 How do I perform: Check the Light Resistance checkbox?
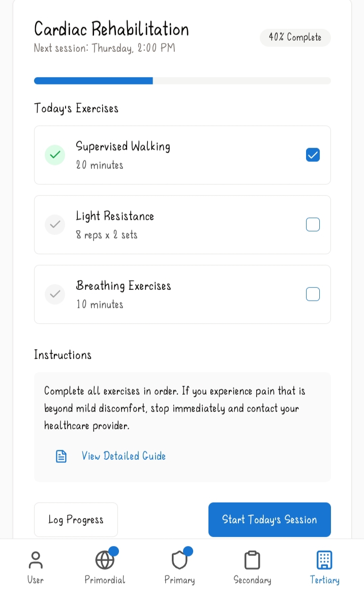pyautogui.click(x=313, y=225)
